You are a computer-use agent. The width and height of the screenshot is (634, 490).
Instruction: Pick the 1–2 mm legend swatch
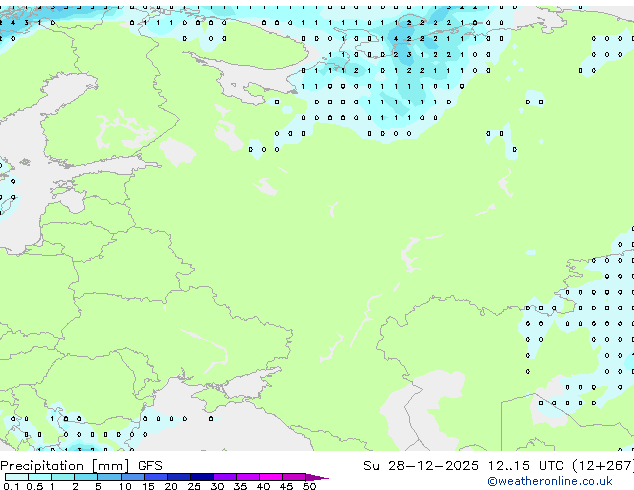[x=63, y=477]
